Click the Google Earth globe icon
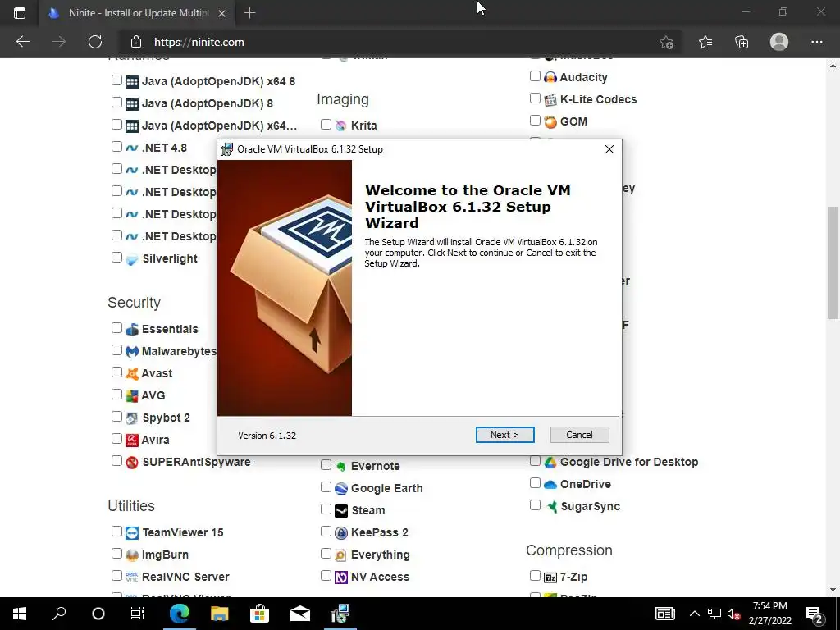This screenshot has height=630, width=840. pos(341,489)
